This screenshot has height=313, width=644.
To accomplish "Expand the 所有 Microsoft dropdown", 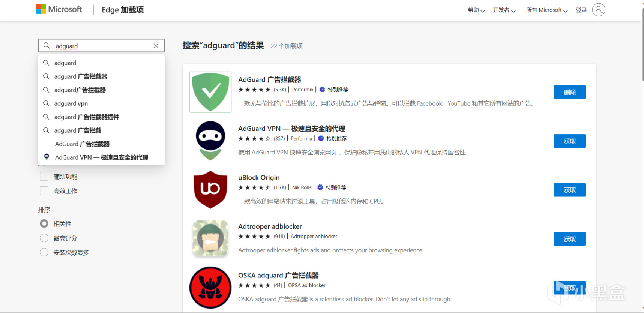I will 547,10.
